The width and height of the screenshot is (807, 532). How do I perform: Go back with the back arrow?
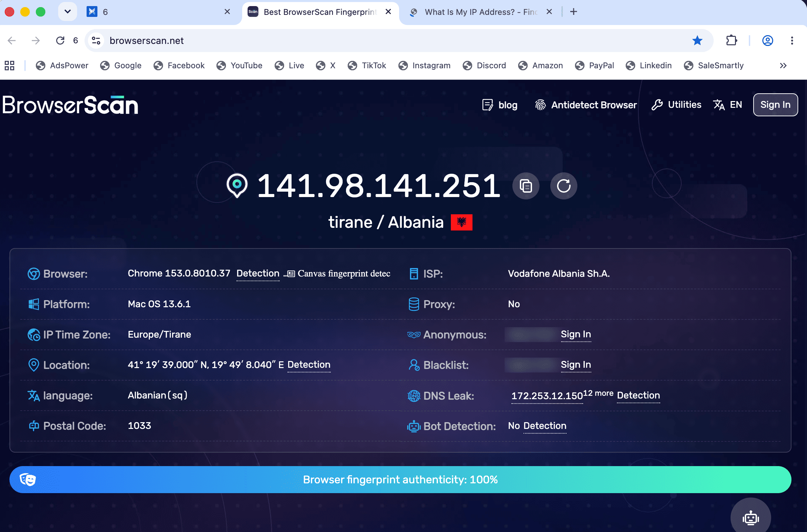[x=12, y=41]
